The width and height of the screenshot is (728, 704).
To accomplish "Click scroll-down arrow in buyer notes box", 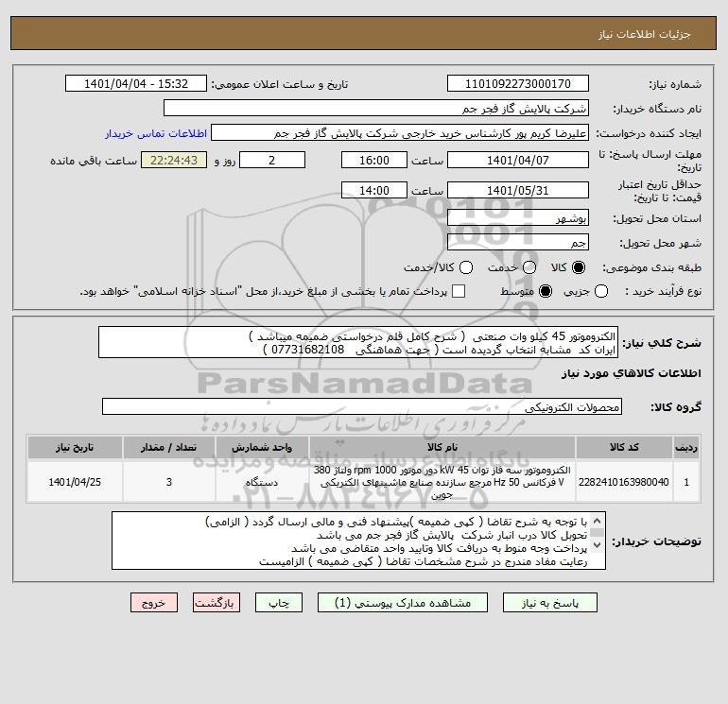I will (598, 544).
